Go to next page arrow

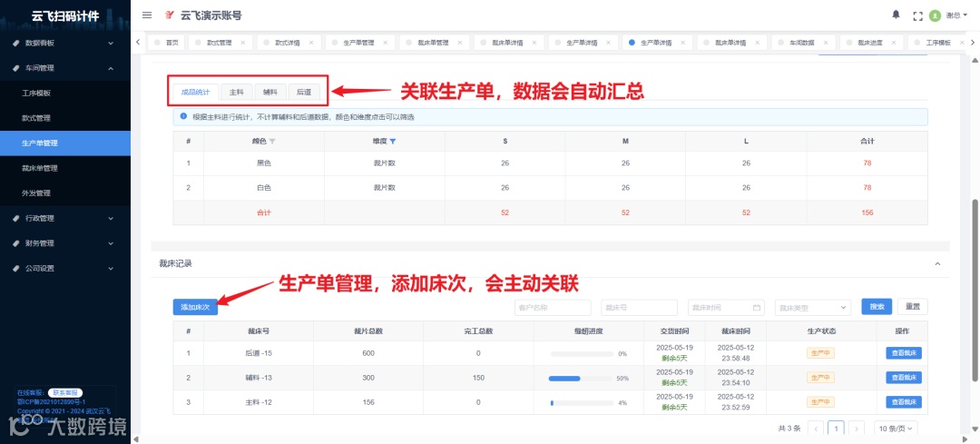click(x=857, y=429)
